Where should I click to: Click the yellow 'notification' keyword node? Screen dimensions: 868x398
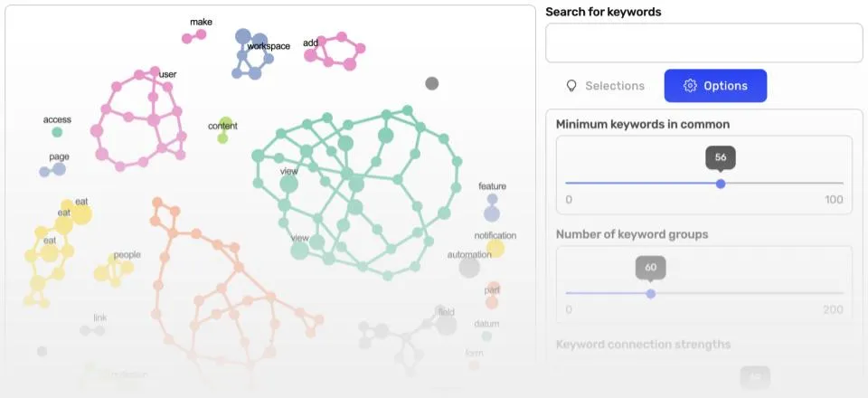point(495,249)
